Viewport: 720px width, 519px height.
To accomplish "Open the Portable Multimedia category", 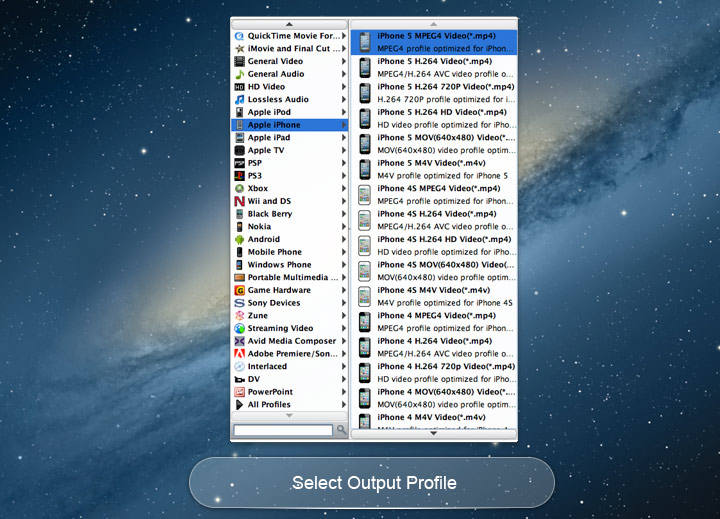I will pyautogui.click(x=289, y=277).
